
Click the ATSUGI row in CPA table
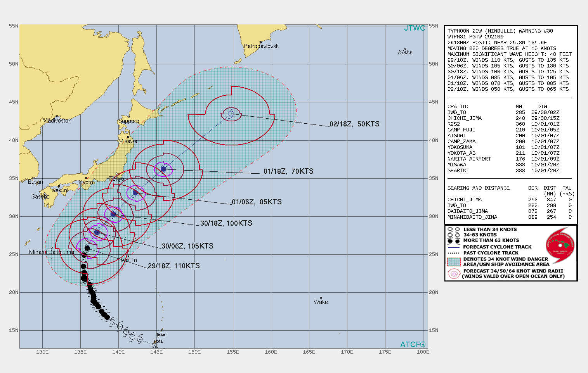(x=503, y=136)
